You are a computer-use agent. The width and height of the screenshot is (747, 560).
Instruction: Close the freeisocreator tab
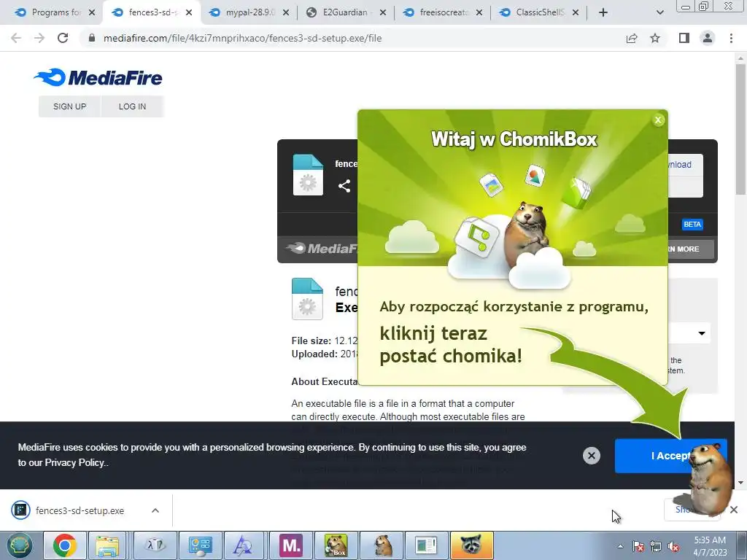[x=479, y=12]
